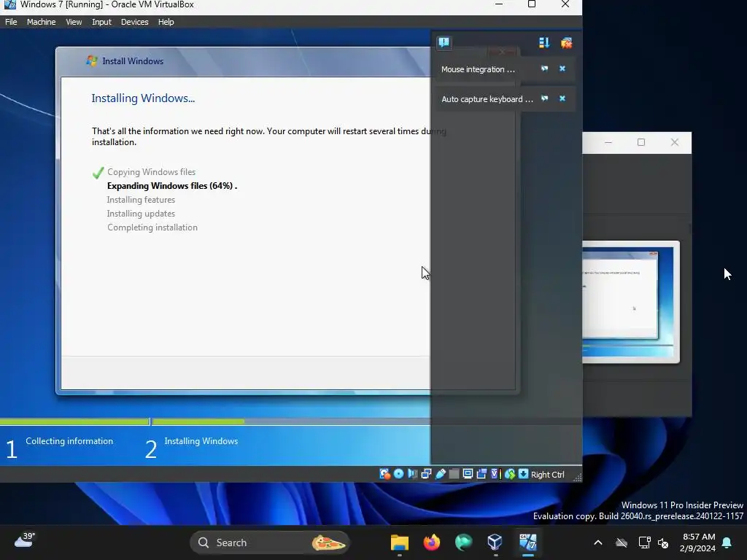Viewport: 747px width, 560px height.
Task: Click the Right Ctrl host key label
Action: click(x=547, y=474)
